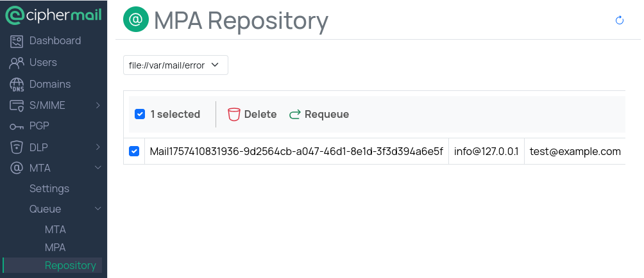
Task: Collapse the MTA menu section chevron
Action: 98,168
